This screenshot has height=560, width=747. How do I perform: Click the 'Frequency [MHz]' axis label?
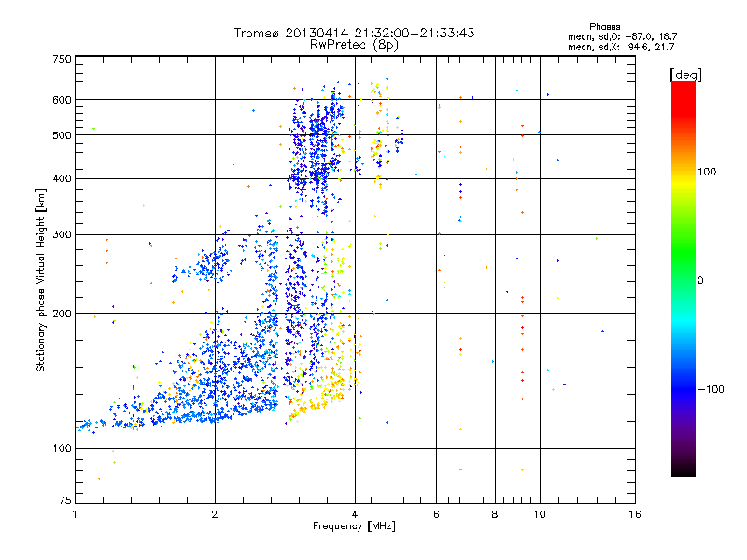[354, 526]
